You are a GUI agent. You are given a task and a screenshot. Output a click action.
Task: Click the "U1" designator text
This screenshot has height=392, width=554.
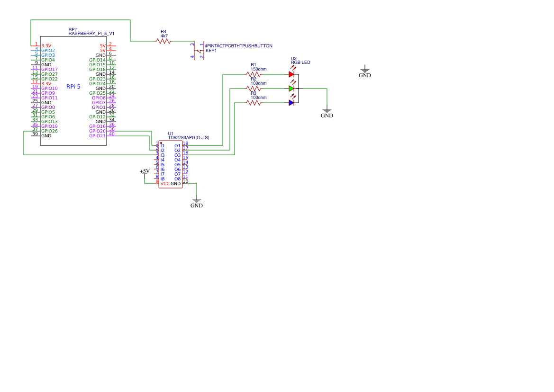click(x=171, y=134)
